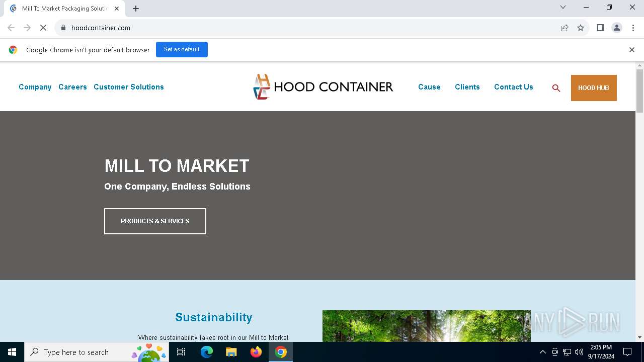Open the Chrome three-dot menu
Screen dimensions: 644x362
(633, 28)
